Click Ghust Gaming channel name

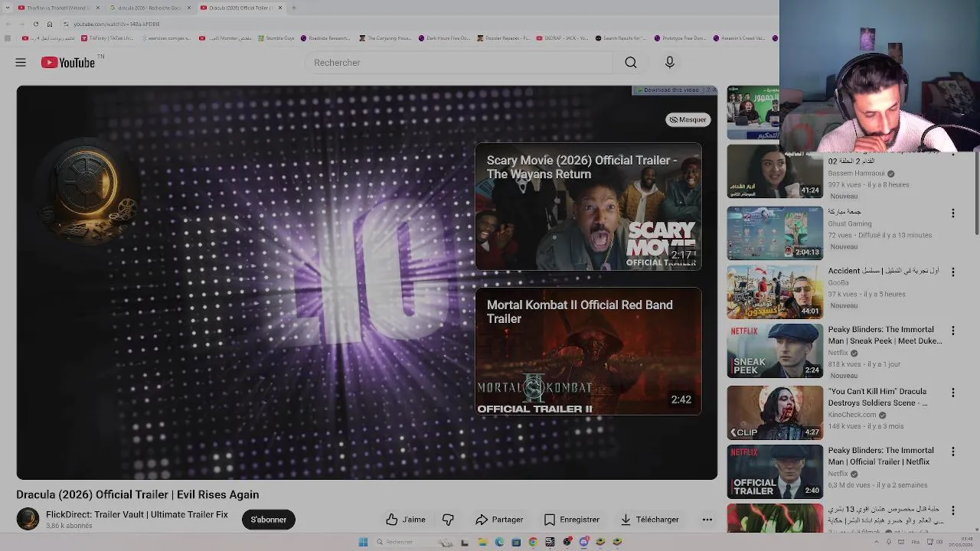pos(850,223)
